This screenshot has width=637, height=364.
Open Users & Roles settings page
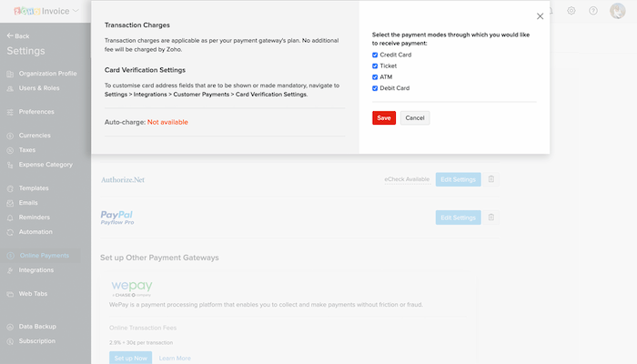pyautogui.click(x=38, y=88)
